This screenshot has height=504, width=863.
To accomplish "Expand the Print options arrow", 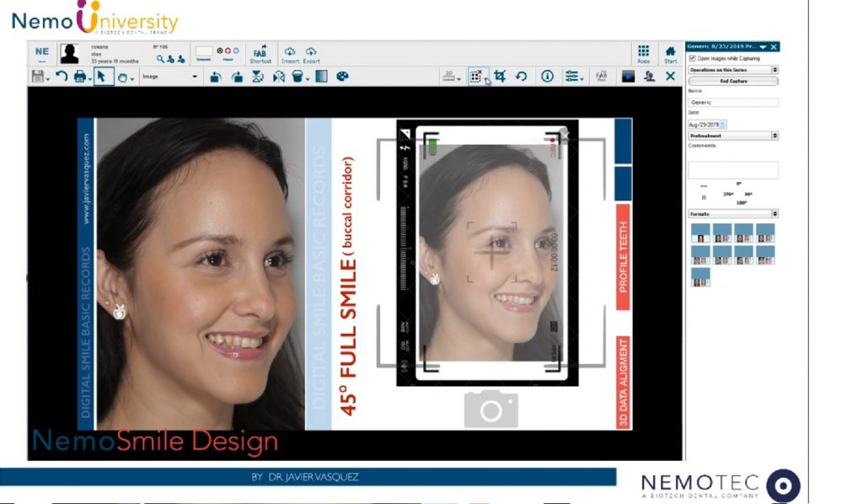I will 89,79.
